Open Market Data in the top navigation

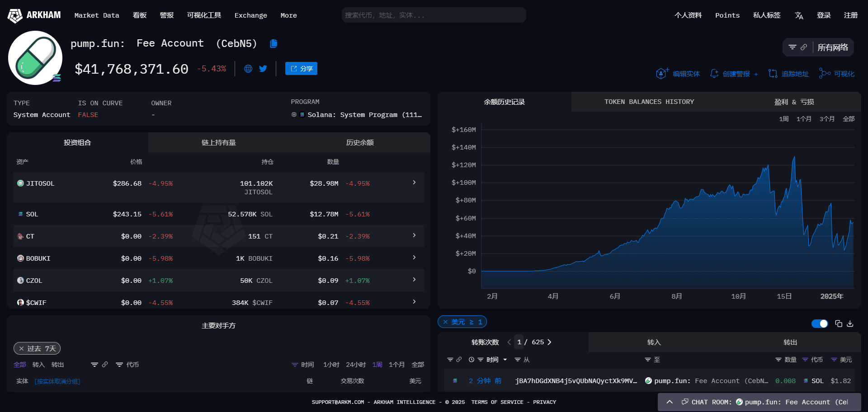click(x=97, y=15)
